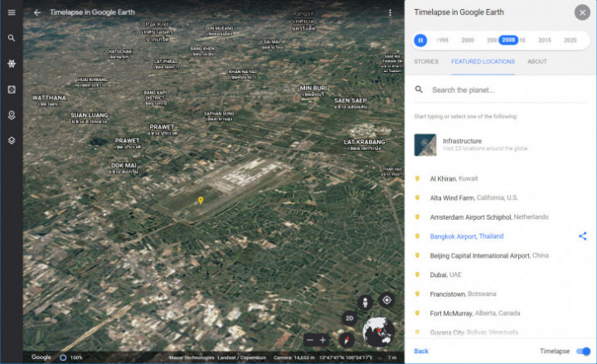Viewport: 597px width, 364px height.
Task: Click the yellow map pin on airport
Action: (201, 200)
